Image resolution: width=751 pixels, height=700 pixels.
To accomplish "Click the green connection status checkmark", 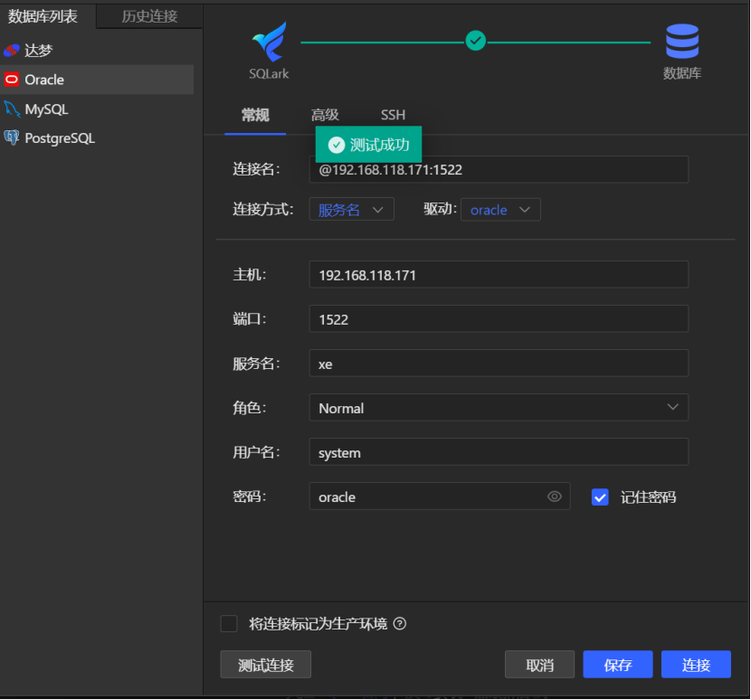I will click(476, 41).
